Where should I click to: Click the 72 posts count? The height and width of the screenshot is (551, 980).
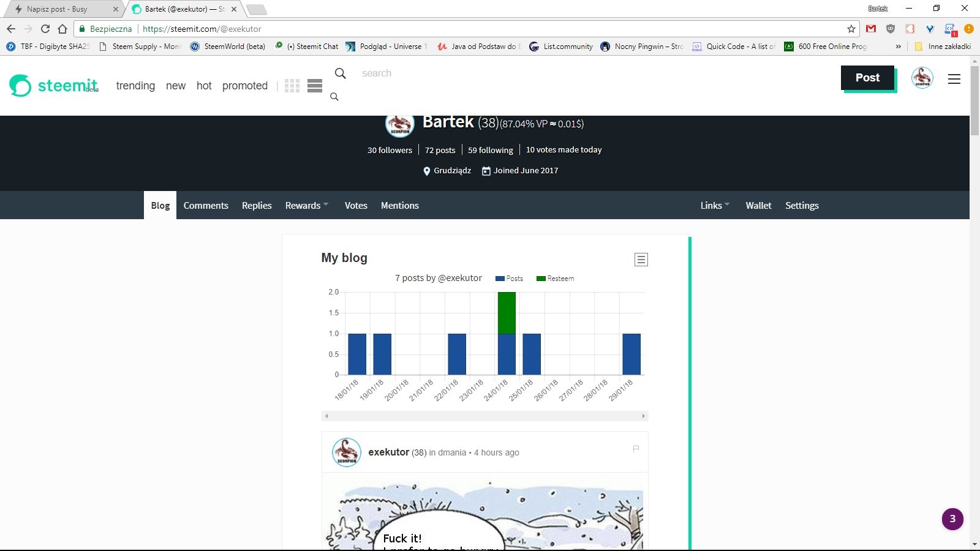[440, 150]
